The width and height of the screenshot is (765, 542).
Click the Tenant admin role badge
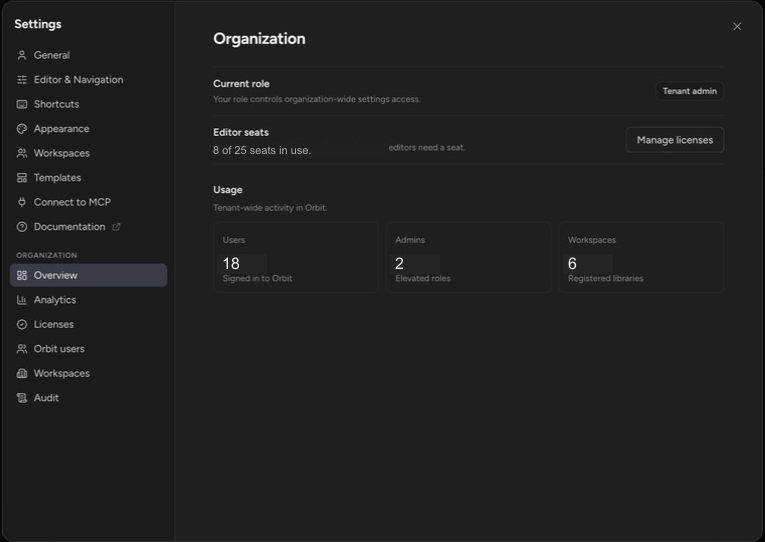point(689,91)
